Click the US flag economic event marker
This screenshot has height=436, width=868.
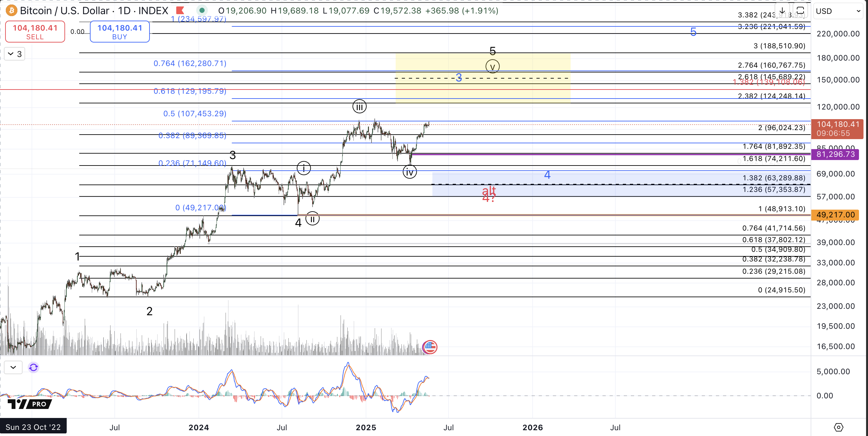[x=429, y=347]
